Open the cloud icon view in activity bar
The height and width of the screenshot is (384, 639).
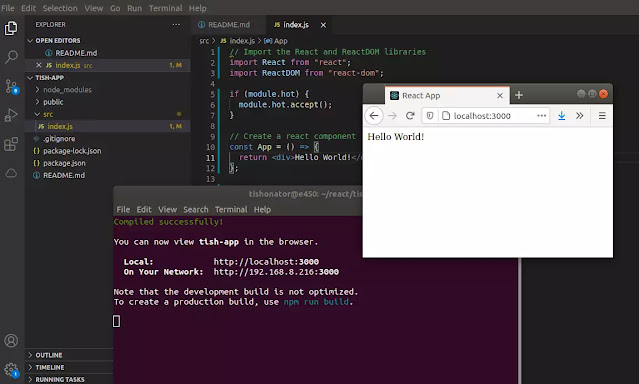pos(11,173)
